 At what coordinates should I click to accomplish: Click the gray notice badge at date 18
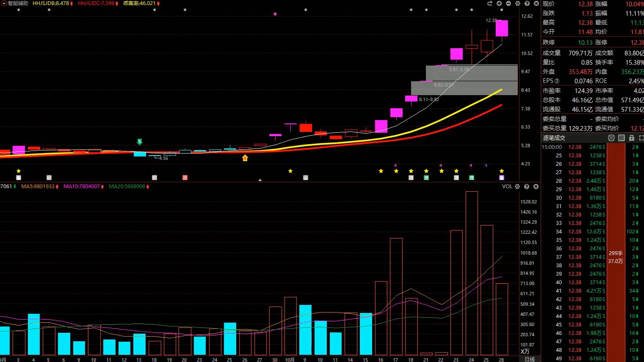[411, 178]
